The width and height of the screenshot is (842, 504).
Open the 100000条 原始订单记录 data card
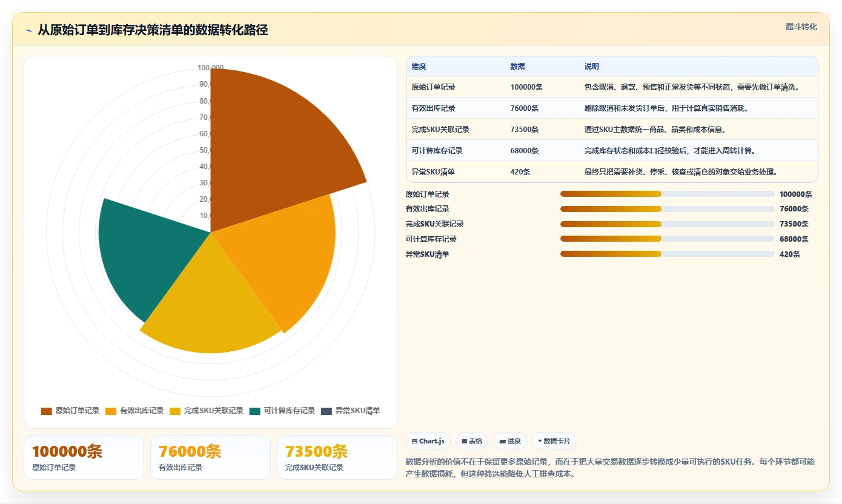click(84, 457)
